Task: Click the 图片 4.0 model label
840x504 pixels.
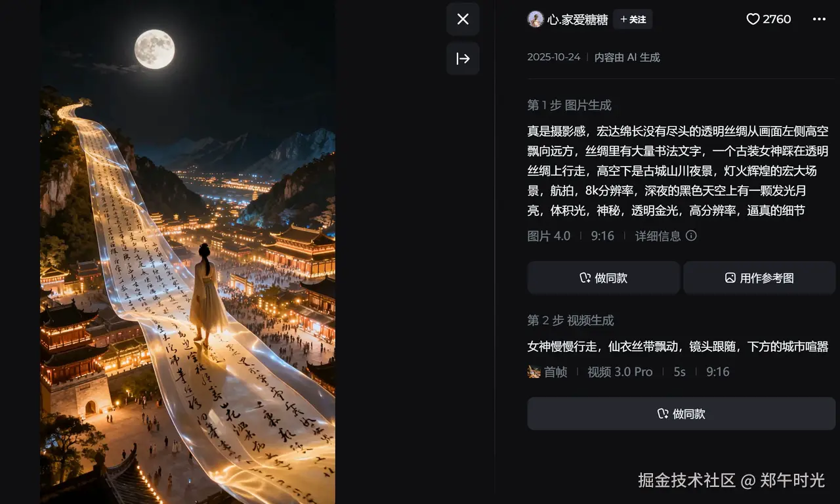Action: pos(549,236)
